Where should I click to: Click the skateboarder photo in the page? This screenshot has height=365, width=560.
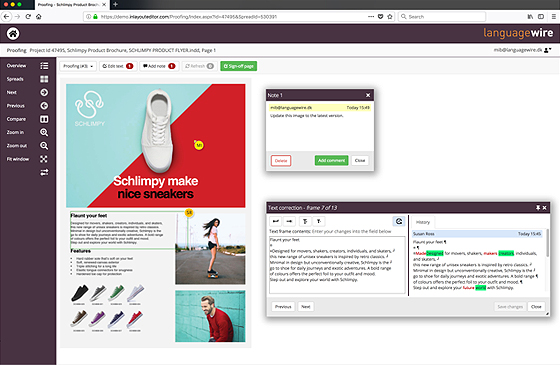[210, 249]
